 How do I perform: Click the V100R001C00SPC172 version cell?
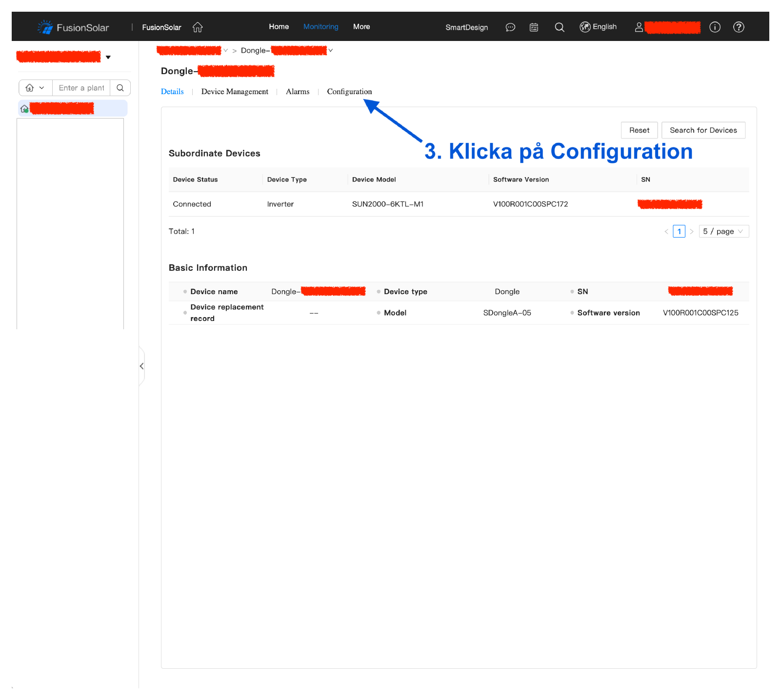[x=530, y=204]
